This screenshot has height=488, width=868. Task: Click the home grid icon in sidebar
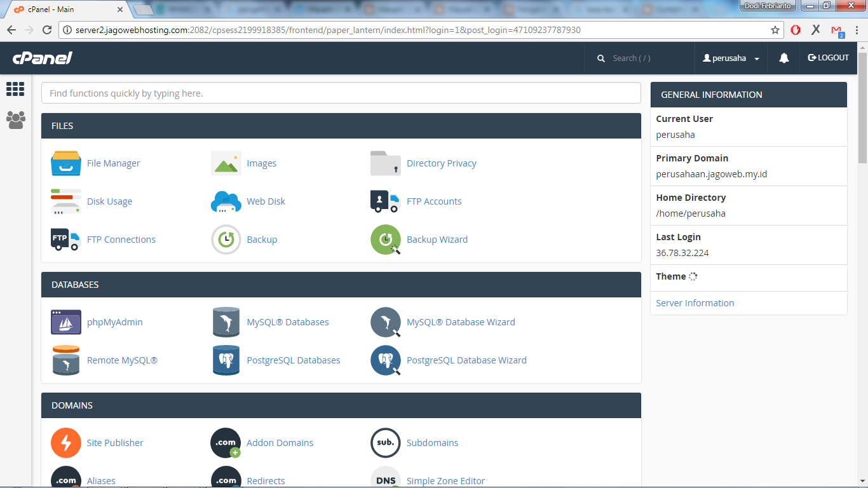[x=15, y=89]
